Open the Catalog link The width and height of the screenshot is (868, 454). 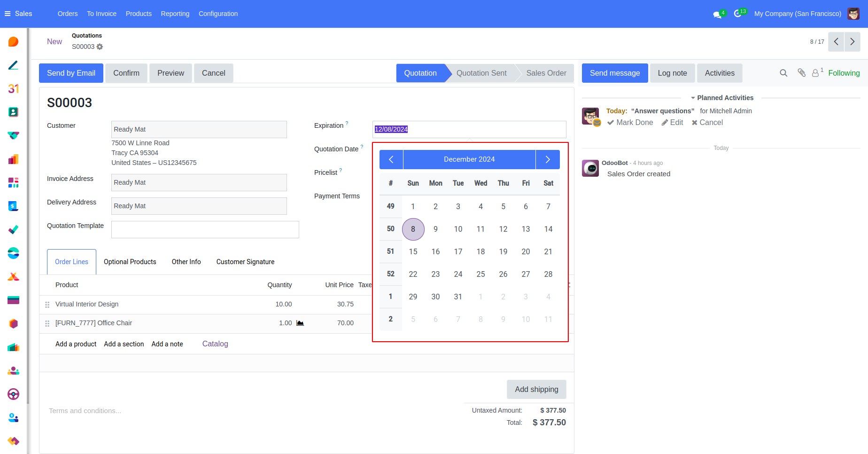coord(215,344)
